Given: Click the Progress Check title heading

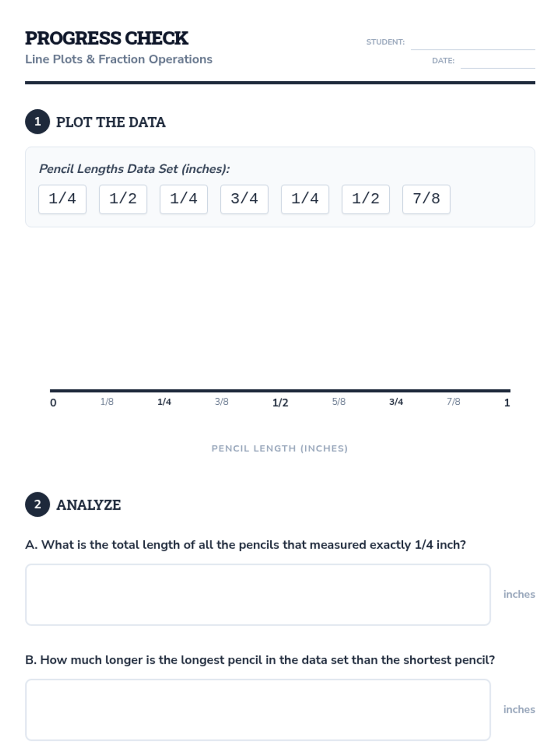Looking at the screenshot, I should tap(106, 38).
